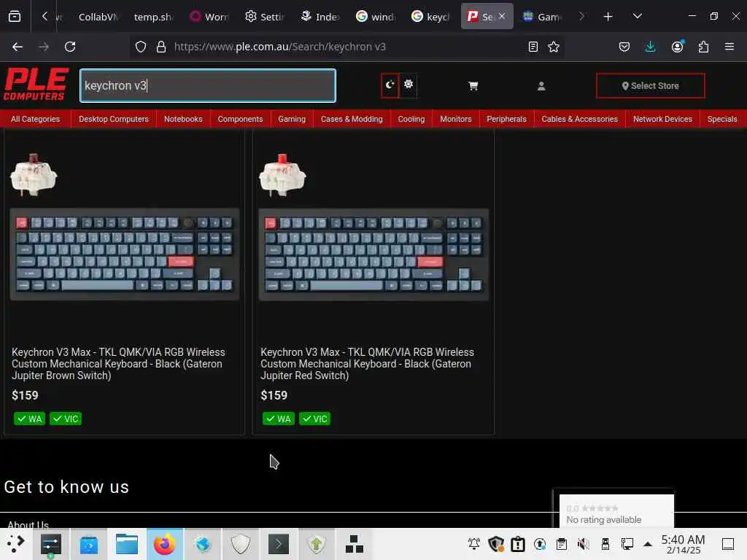The image size is (747, 560).
Task: Open Monitors menu
Action: [x=455, y=119]
